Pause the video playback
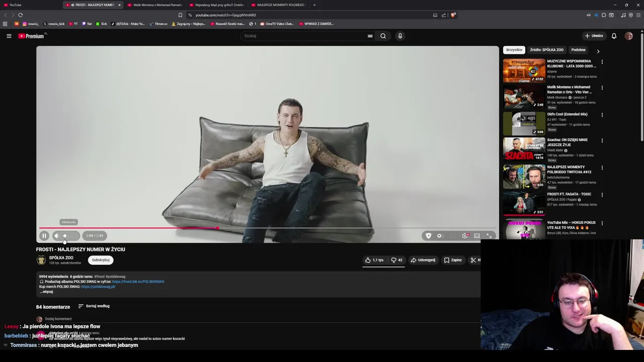644x362 pixels. [x=44, y=235]
